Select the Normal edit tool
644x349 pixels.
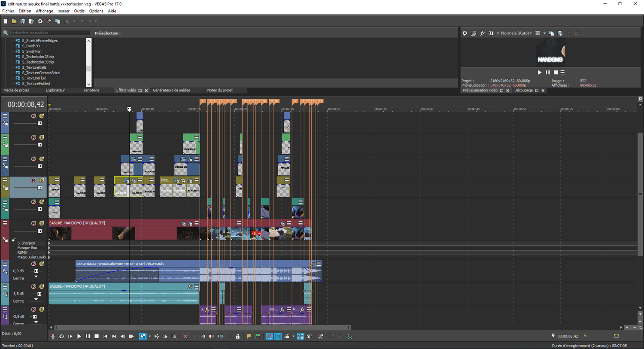coord(142,337)
